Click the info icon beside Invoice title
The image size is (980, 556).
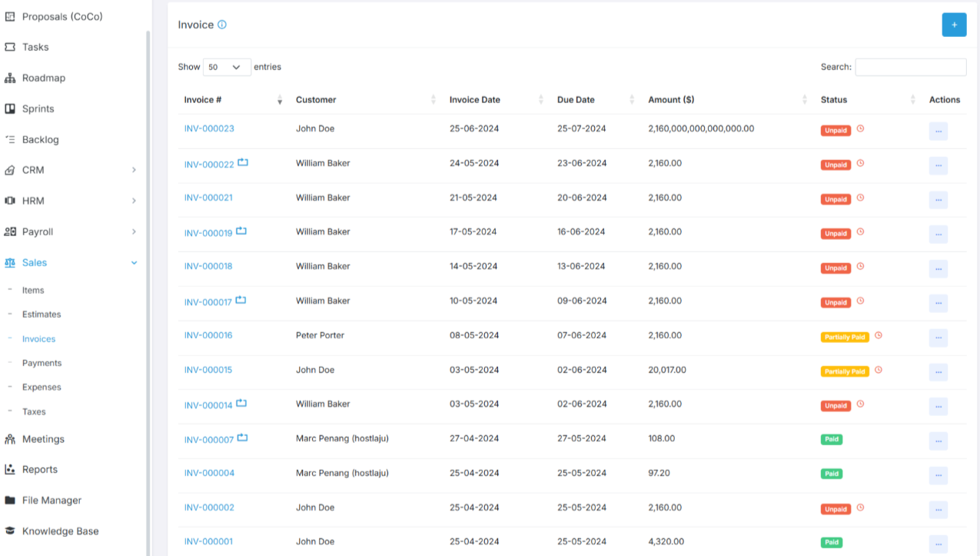(x=222, y=25)
